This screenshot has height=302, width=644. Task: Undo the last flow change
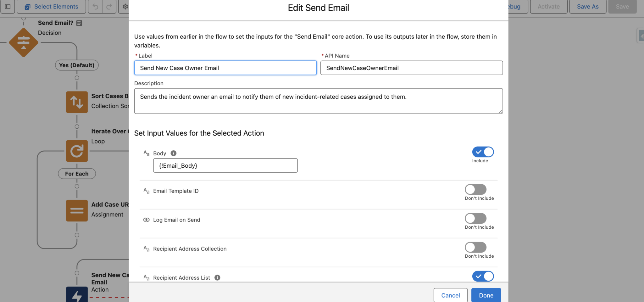[x=95, y=6]
